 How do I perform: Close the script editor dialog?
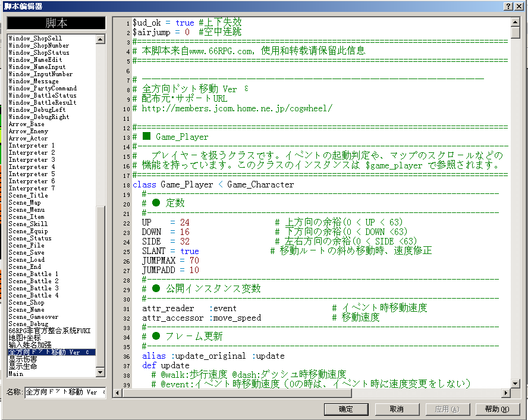(x=519, y=6)
